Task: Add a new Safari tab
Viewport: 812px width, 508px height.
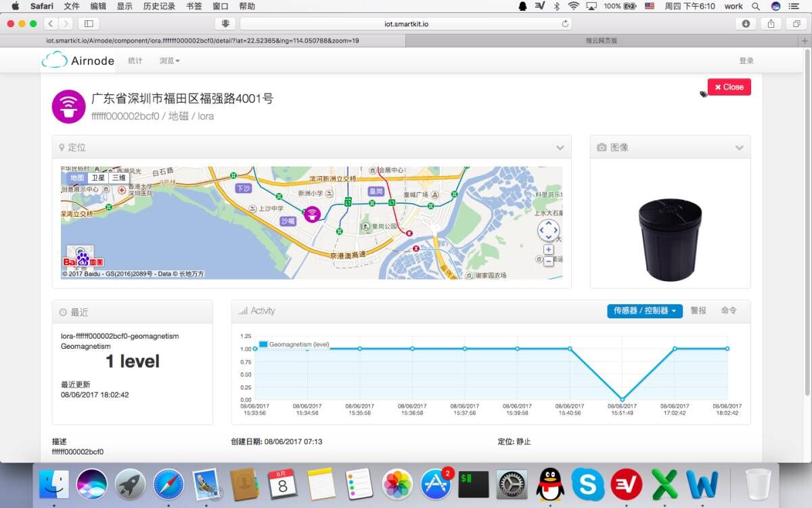Action: 805,41
